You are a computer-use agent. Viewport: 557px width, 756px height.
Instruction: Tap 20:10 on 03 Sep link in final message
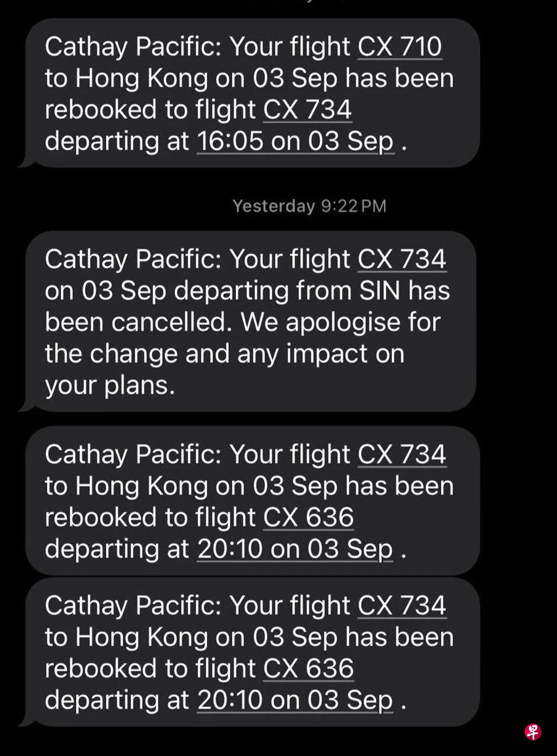point(295,700)
